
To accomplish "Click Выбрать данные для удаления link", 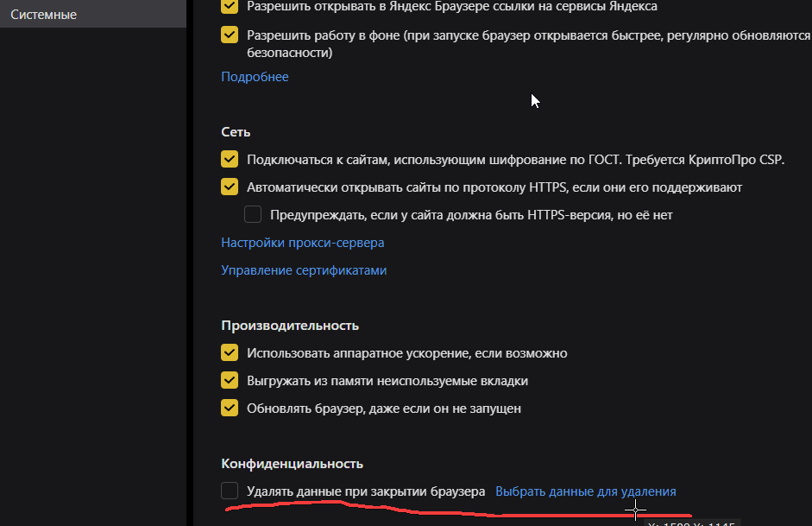I will pos(586,491).
